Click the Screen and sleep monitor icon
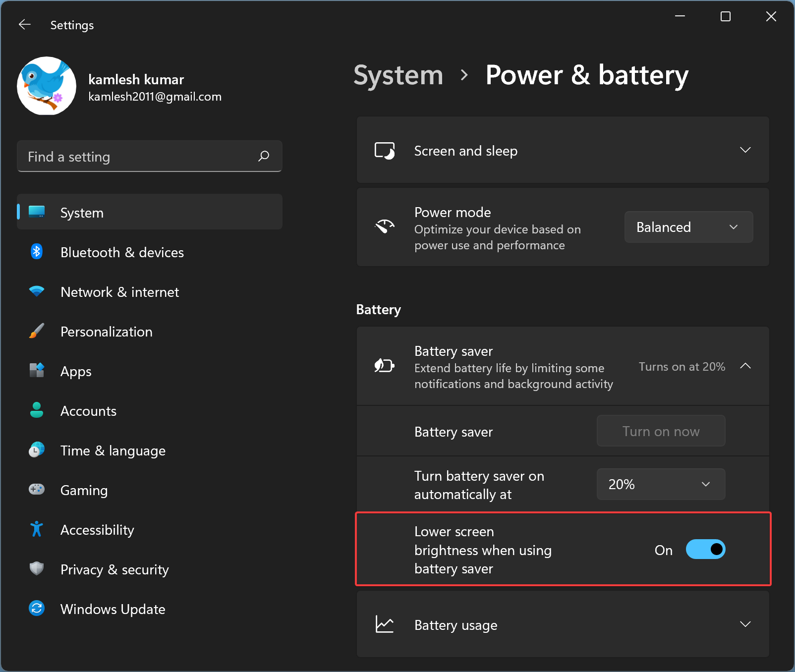The image size is (795, 672). click(385, 151)
